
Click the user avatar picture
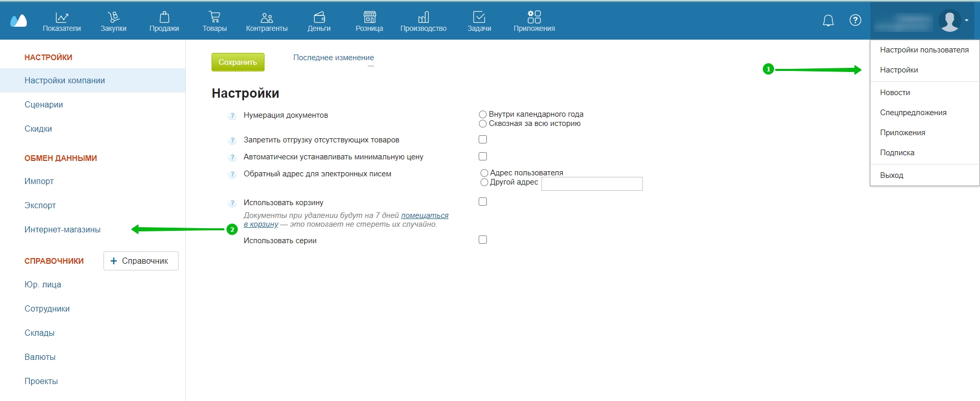[950, 21]
